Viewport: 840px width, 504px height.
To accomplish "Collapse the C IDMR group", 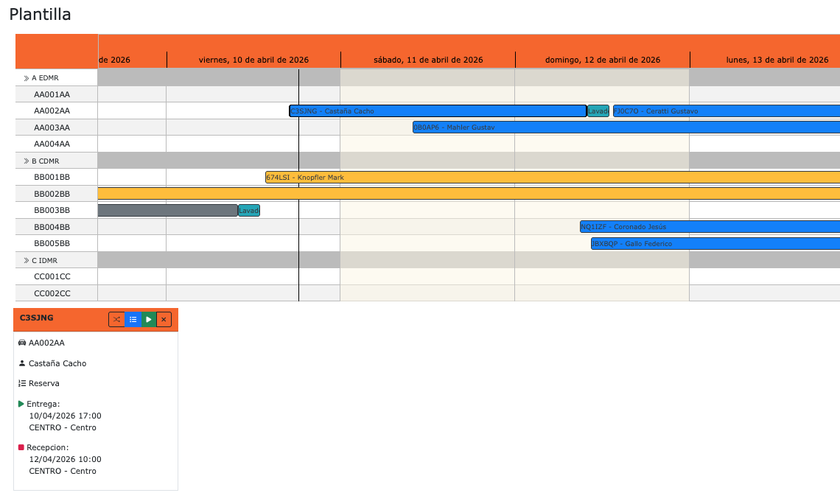I will [x=27, y=261].
